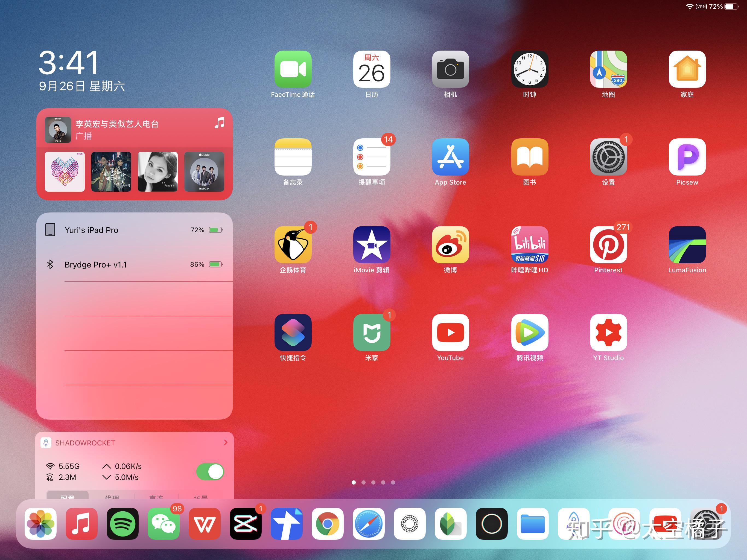Open the red WPS Office dock icon
The height and width of the screenshot is (560, 747).
pyautogui.click(x=205, y=524)
